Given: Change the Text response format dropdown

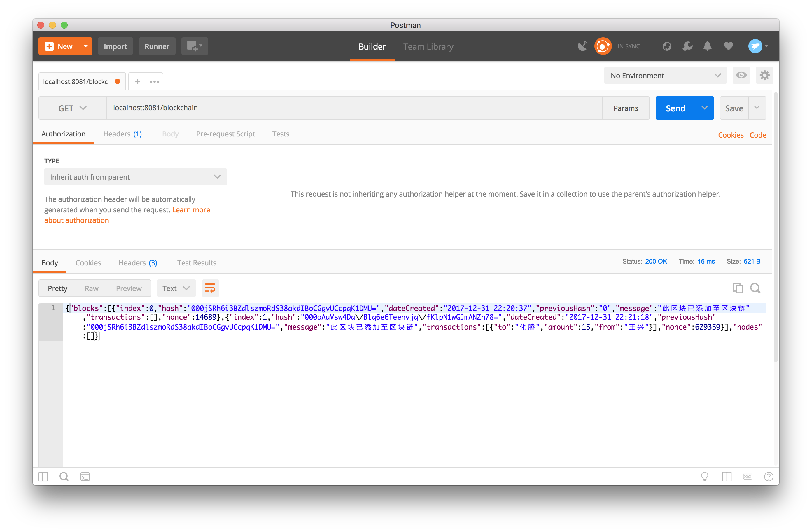Looking at the screenshot, I should pyautogui.click(x=176, y=288).
